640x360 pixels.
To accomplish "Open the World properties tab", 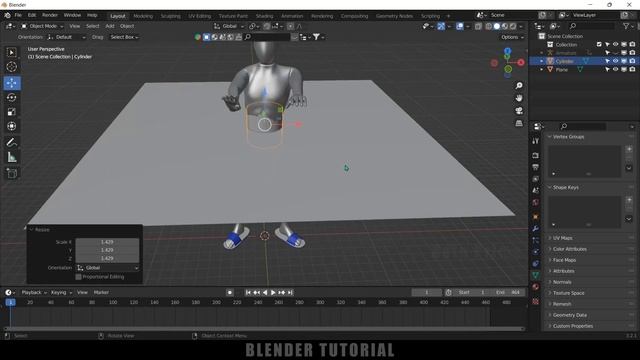I will point(536,202).
